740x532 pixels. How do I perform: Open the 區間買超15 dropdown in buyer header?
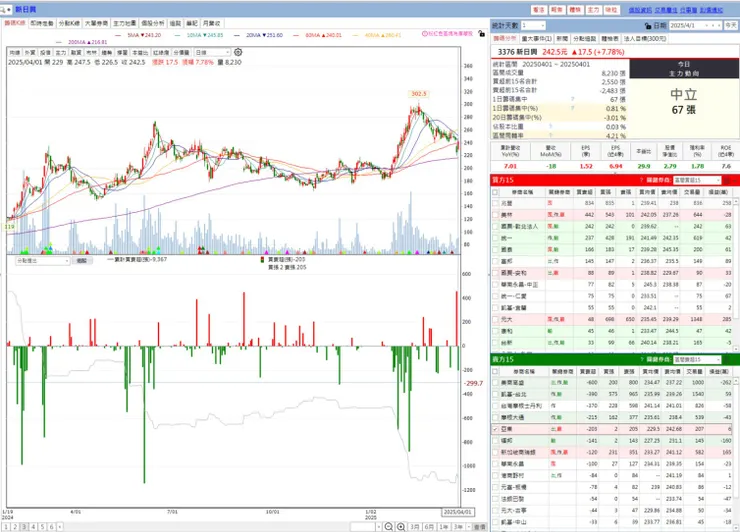pyautogui.click(x=697, y=180)
